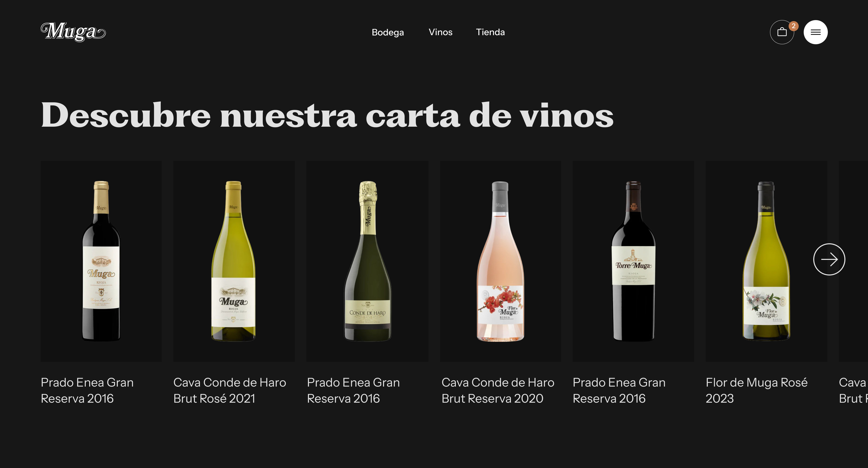868x468 pixels.
Task: Select the Conde de Haro cava bottle
Action: coord(367,261)
